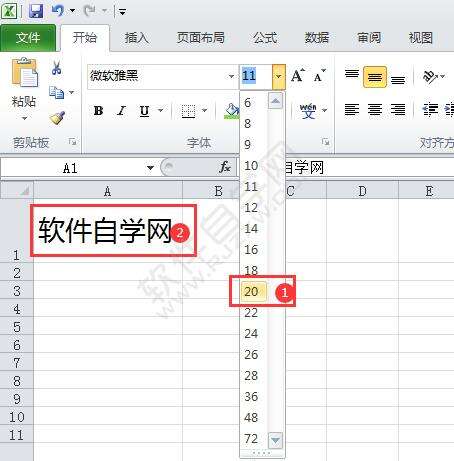Open the phonetic guide dropdown arrow
This screenshot has width=454, height=461.
click(x=325, y=110)
